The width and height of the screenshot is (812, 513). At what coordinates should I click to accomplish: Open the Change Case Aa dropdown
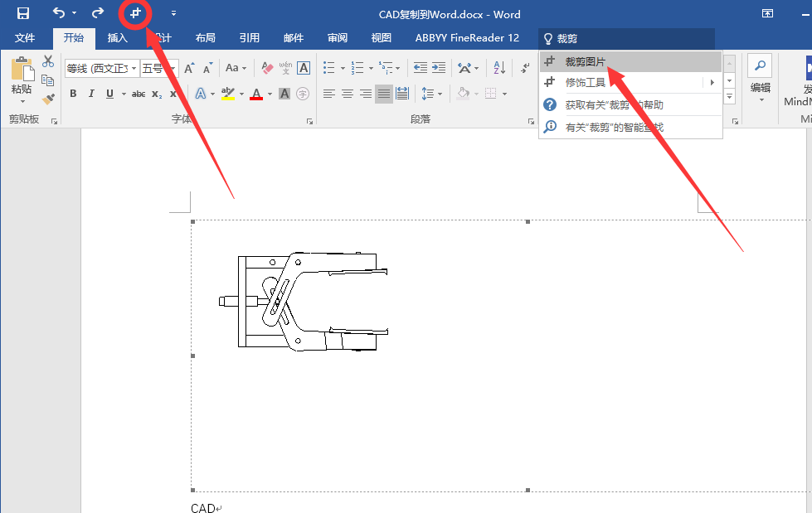pos(236,68)
